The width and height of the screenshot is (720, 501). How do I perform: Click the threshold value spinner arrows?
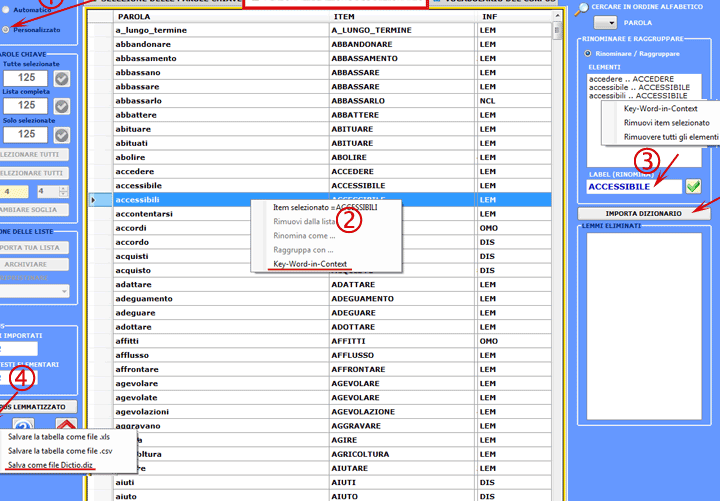click(x=63, y=191)
